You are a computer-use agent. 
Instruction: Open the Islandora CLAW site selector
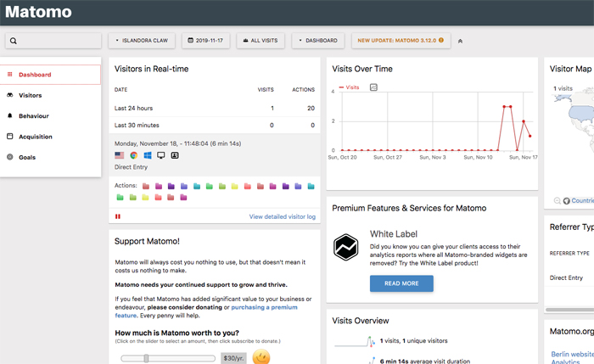[x=142, y=41]
